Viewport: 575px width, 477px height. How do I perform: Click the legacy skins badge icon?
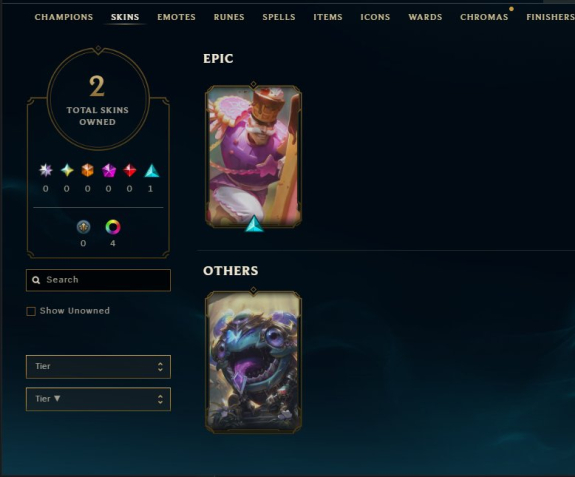tap(83, 227)
